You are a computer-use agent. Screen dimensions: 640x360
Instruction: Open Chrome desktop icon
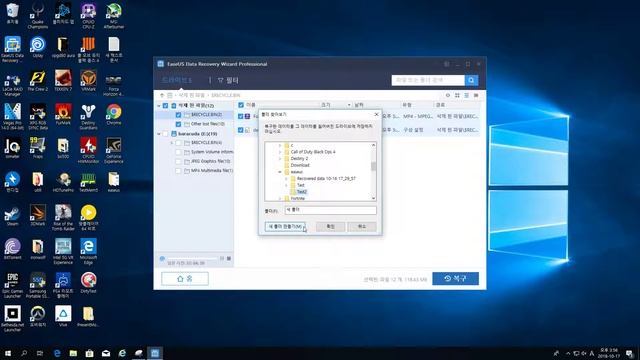[113, 114]
